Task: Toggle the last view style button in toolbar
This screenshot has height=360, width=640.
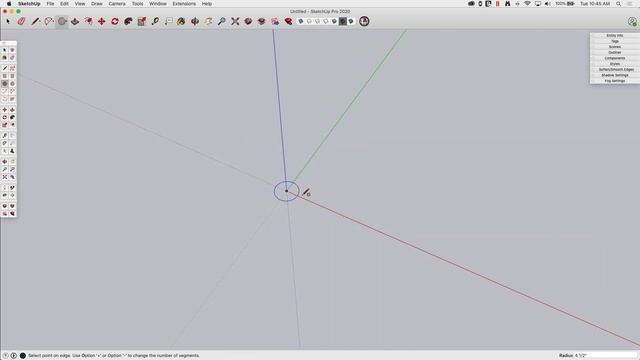Action: [351, 21]
